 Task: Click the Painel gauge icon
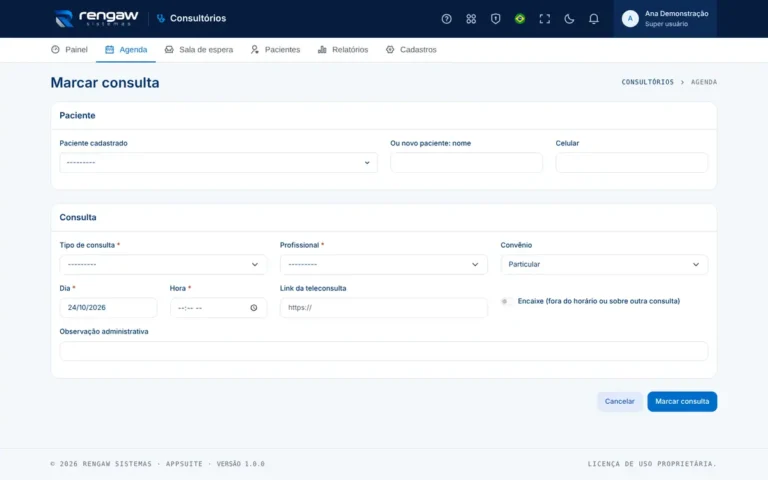(x=55, y=49)
